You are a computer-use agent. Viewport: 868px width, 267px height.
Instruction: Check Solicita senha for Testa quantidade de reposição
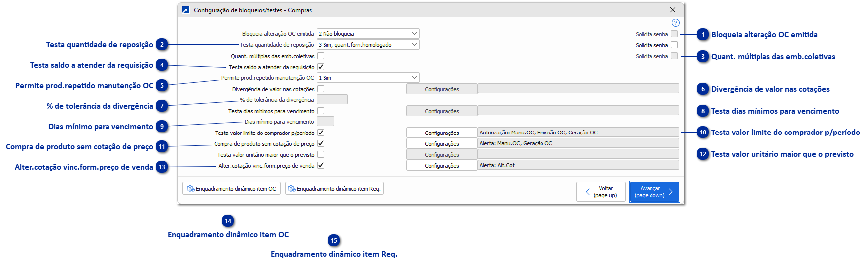click(674, 45)
